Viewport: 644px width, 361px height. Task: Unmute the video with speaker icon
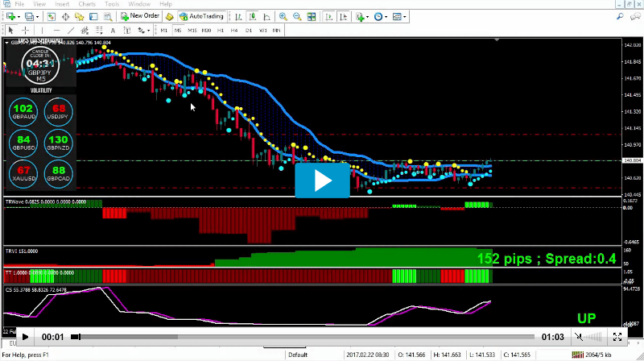(579, 337)
